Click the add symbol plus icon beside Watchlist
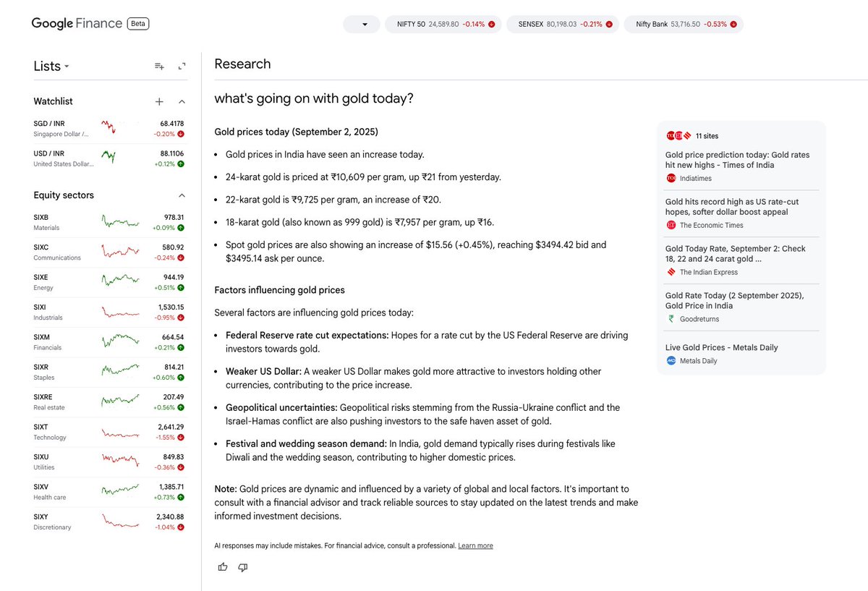 click(158, 101)
